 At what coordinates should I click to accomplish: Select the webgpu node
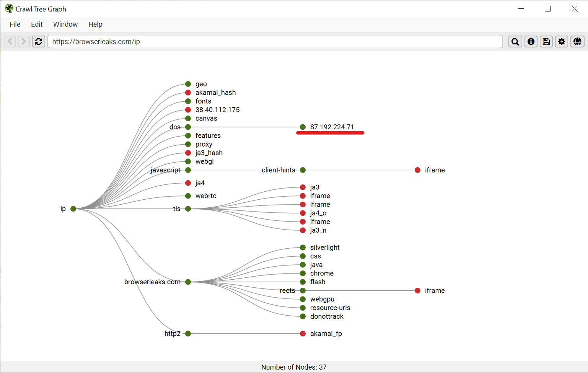tap(303, 299)
